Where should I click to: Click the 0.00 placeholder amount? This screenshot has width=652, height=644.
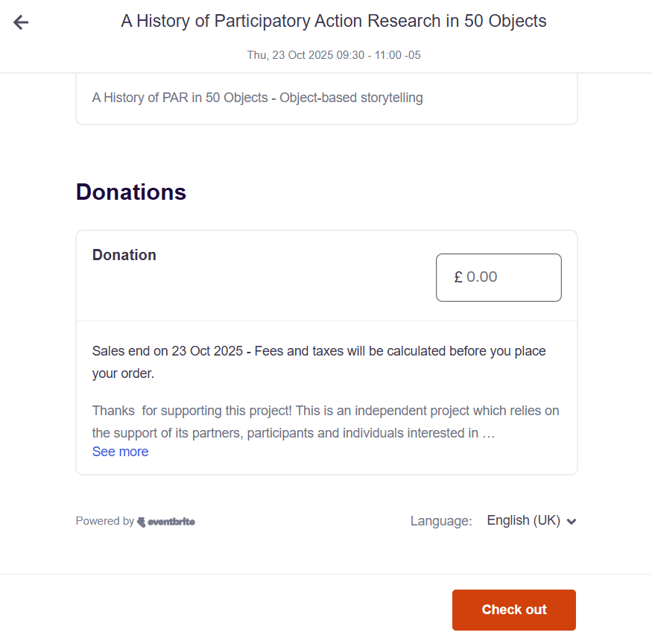click(x=482, y=277)
